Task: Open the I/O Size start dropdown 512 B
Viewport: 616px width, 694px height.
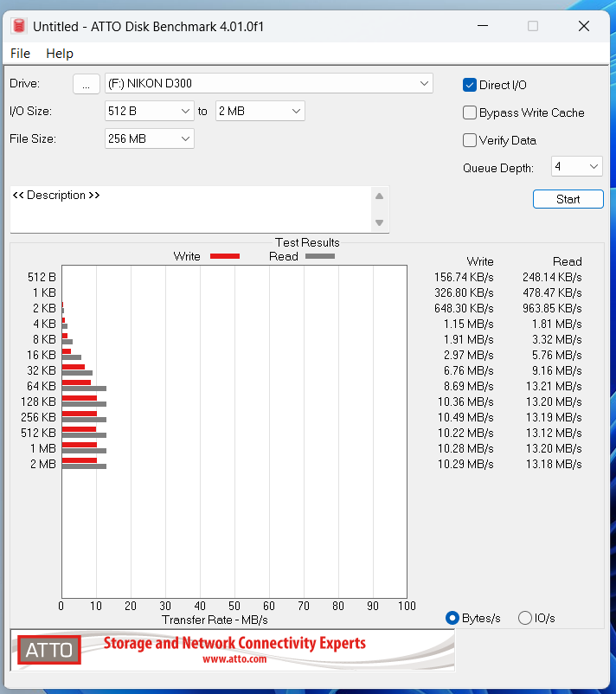Action: 150,111
